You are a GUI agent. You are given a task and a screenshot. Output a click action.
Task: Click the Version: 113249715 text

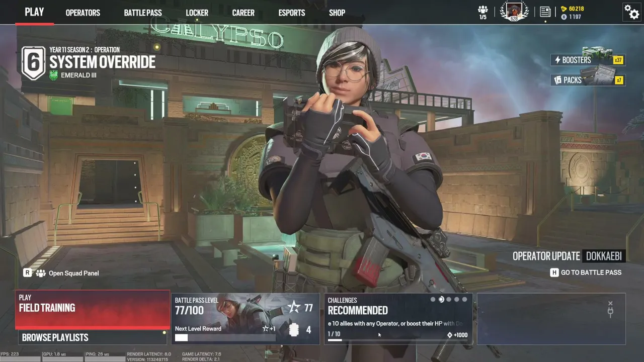coord(148,359)
